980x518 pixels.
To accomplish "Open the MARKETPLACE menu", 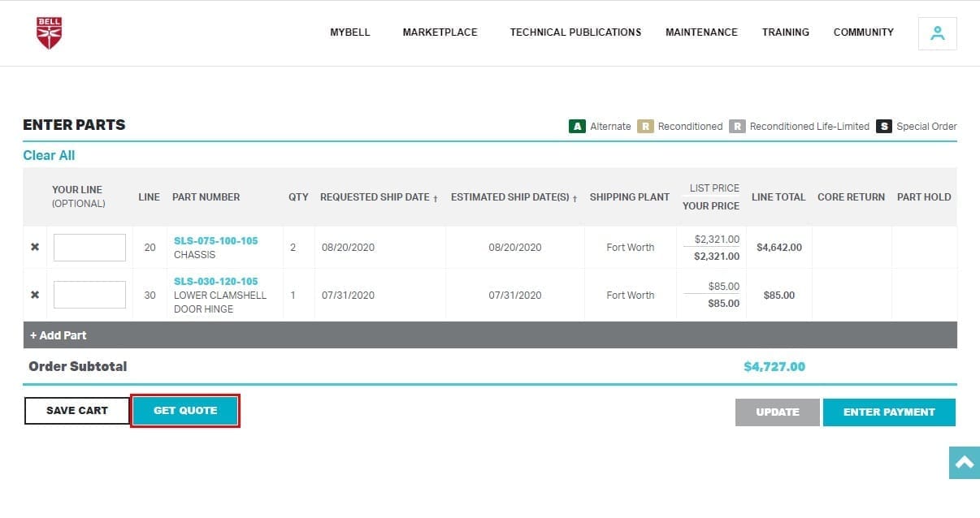I will click(x=440, y=32).
